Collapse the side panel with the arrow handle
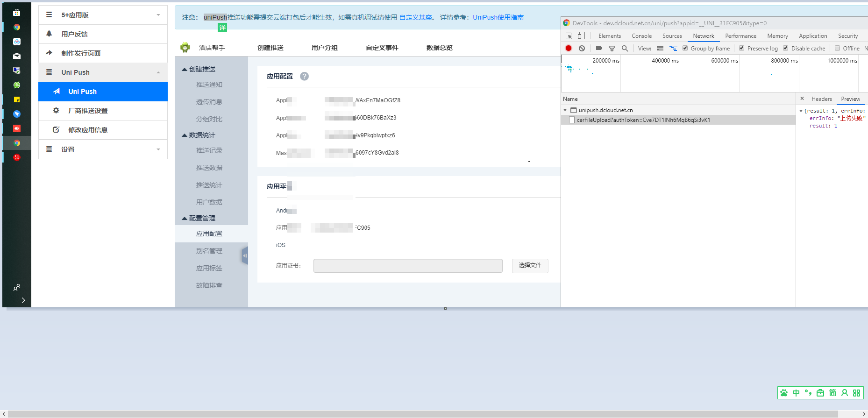 (245, 255)
